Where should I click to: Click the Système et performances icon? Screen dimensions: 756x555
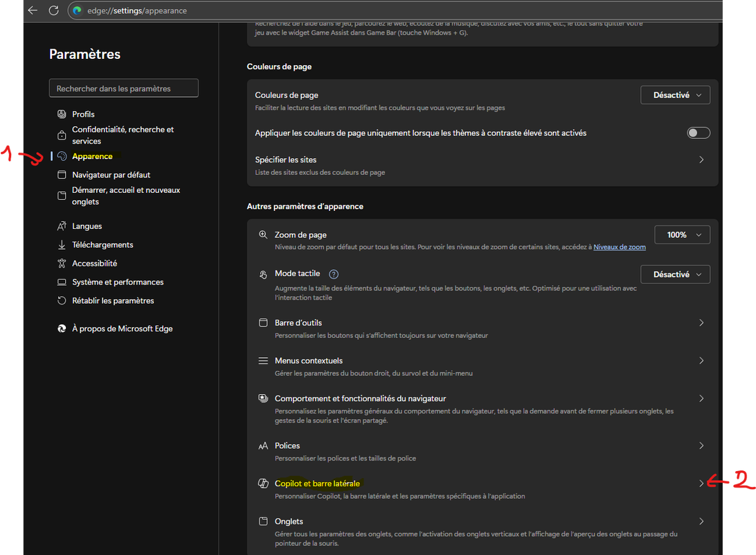(62, 282)
